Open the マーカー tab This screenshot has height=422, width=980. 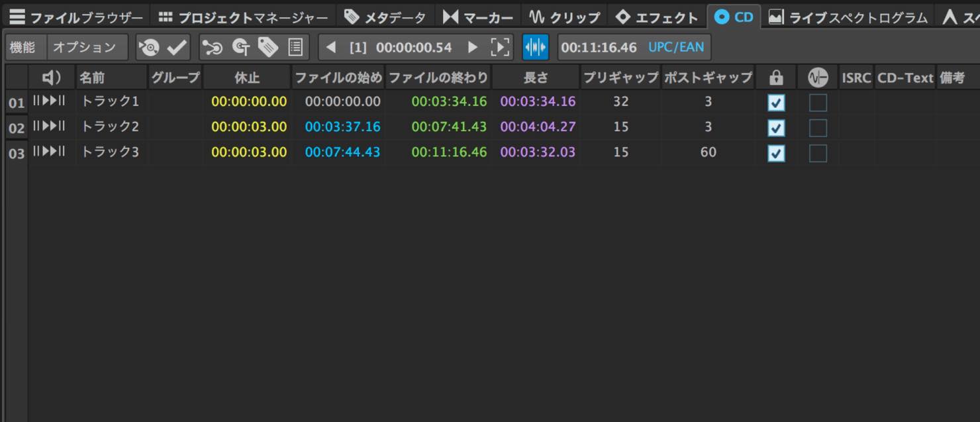tap(477, 17)
